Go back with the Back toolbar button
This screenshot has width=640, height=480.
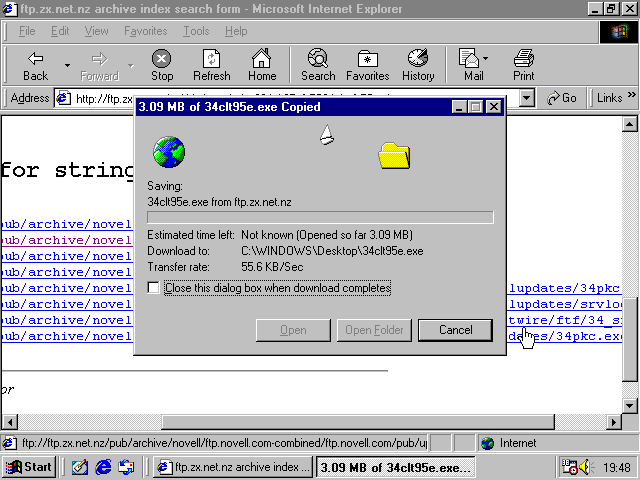[36, 66]
